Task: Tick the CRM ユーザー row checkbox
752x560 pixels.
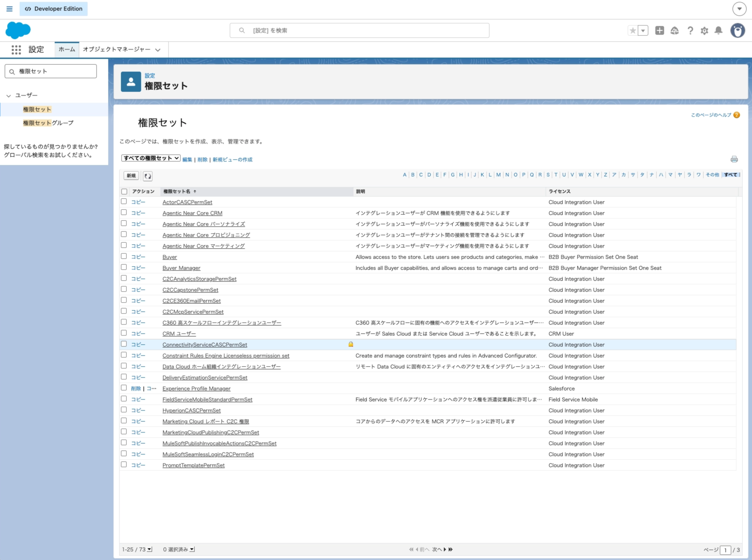Action: [124, 333]
